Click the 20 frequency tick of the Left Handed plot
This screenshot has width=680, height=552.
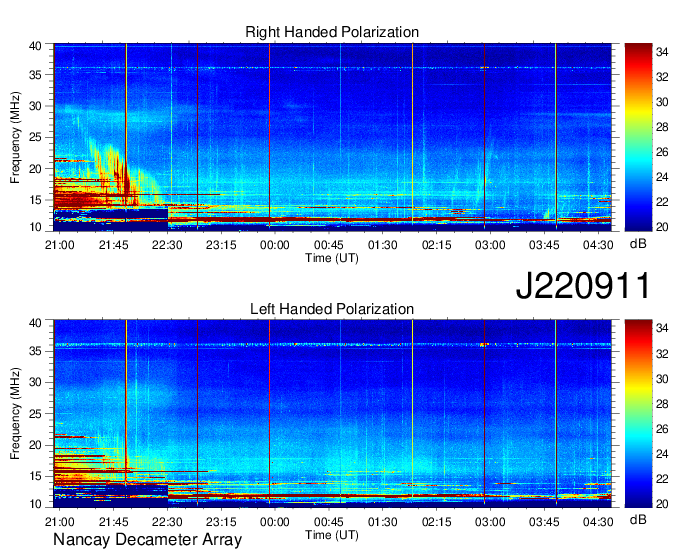pos(35,445)
